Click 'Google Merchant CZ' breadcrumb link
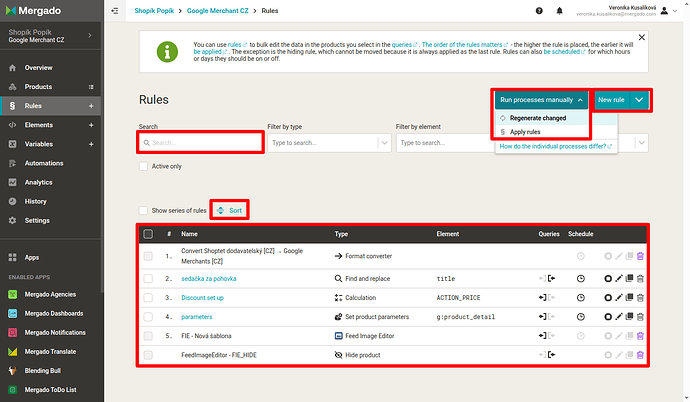 click(217, 11)
